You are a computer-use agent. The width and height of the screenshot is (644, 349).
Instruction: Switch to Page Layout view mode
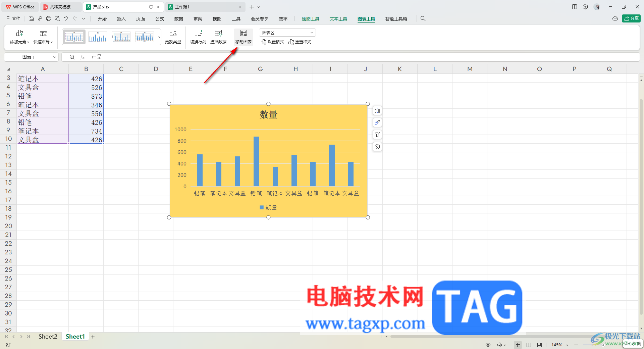[x=529, y=345]
